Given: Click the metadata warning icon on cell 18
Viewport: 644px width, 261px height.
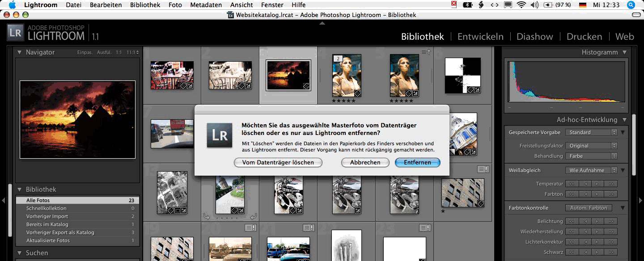Looking at the screenshot, I should coord(483,169).
